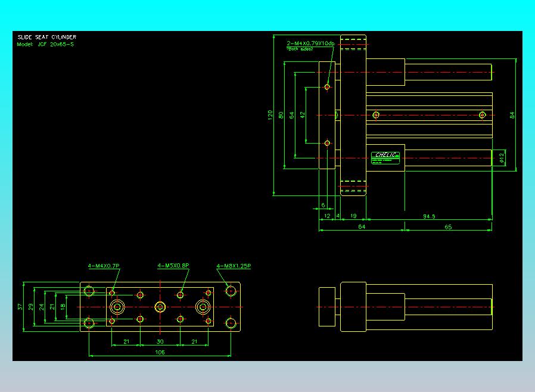
Task: Select the 19 width dimension
Action: click(353, 216)
